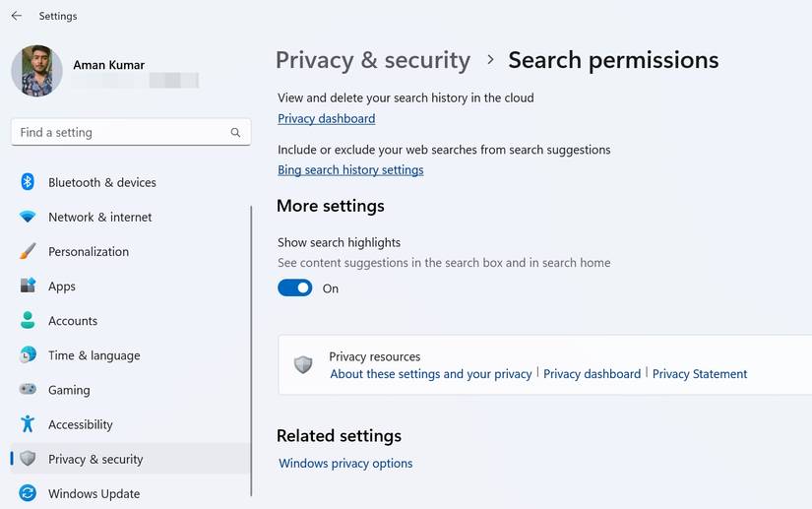Click the Accessibility figure icon
Viewport: 812px width, 509px height.
28,424
